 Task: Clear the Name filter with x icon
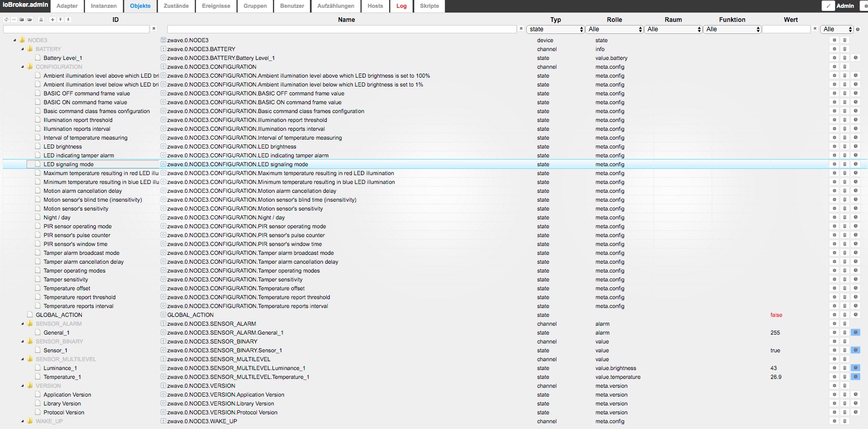tap(521, 29)
